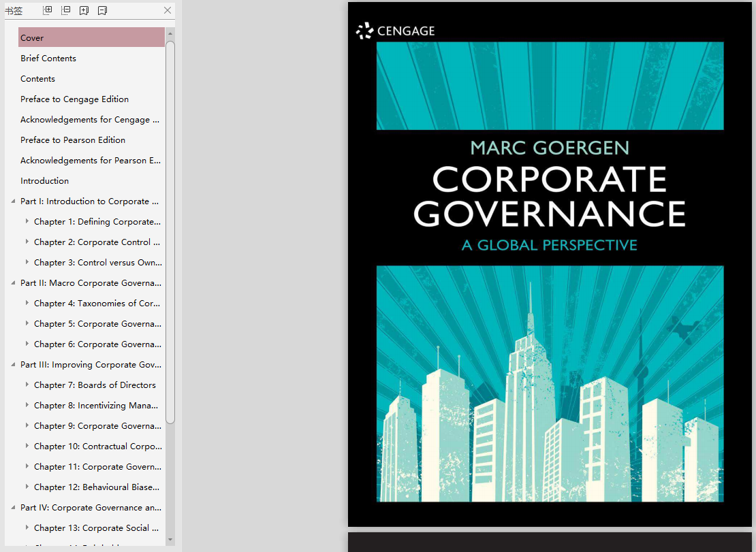Expand Chapter 2: Corporate Control bookmark
This screenshot has width=756, height=552.
[27, 242]
